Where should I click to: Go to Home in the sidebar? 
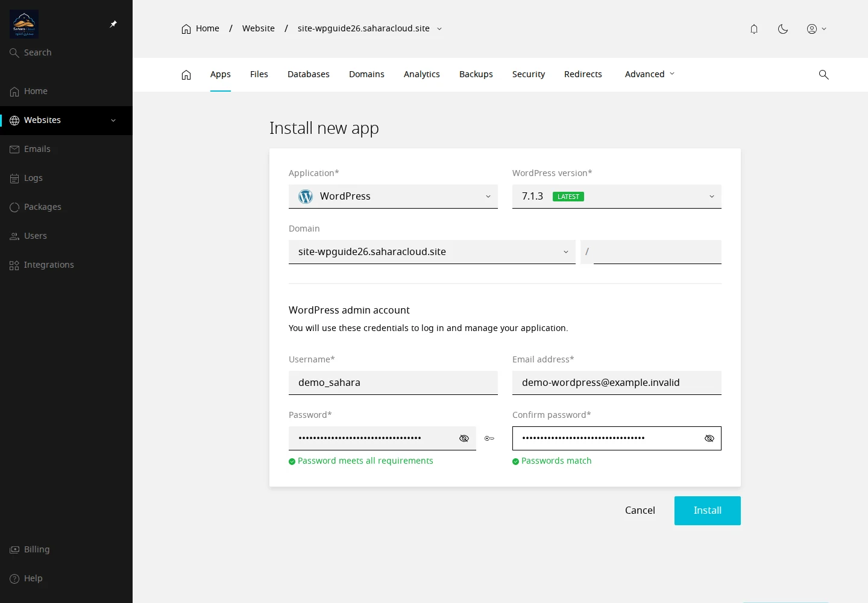tap(66, 91)
